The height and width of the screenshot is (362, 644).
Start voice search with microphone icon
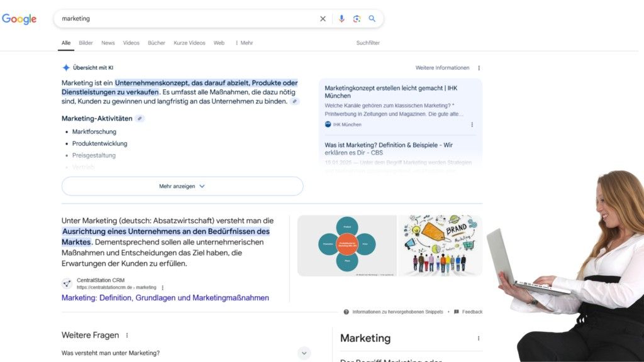pos(341,19)
